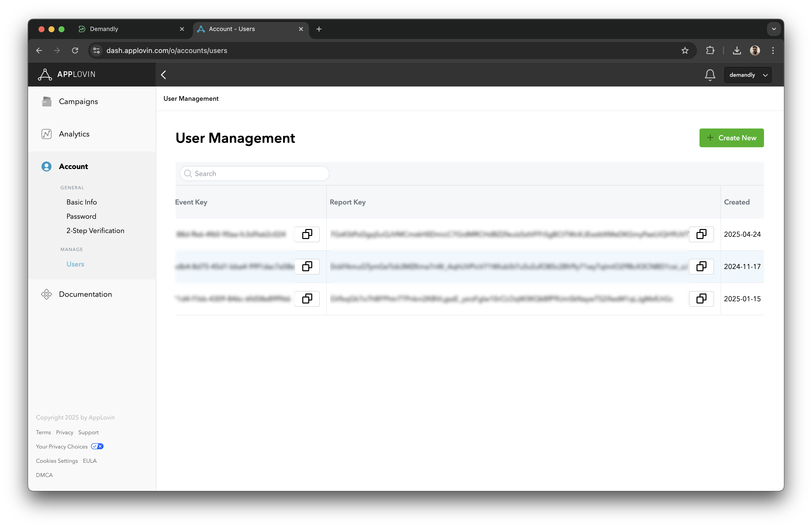Toggle the Your Privacy Choices switch
This screenshot has width=812, height=528.
97,446
